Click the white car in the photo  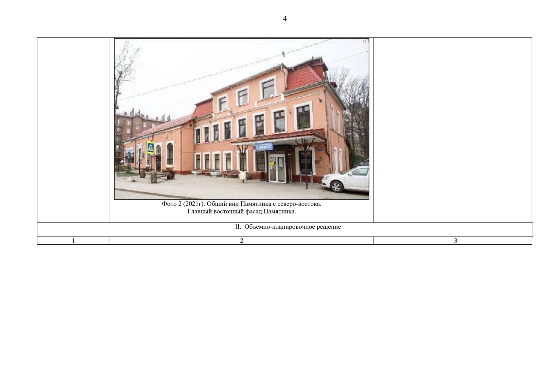pos(346,179)
